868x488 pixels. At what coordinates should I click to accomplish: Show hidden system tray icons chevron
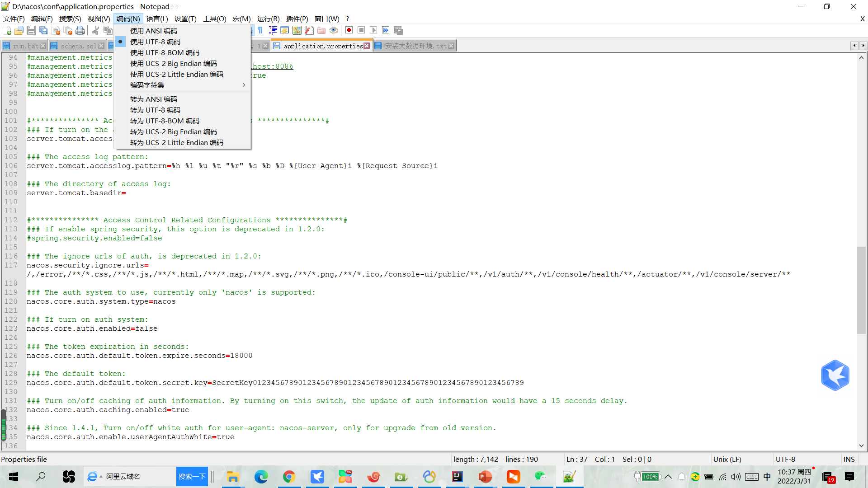[x=668, y=477]
